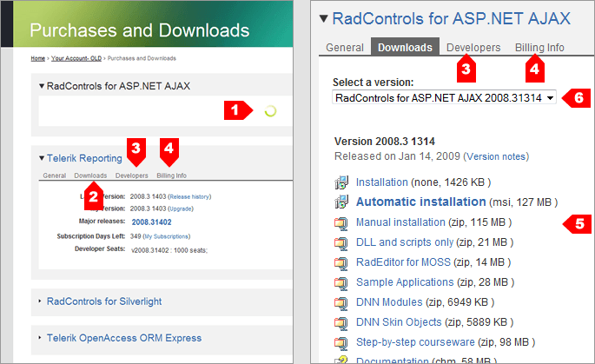Switch to General tab in right panel
The image size is (595, 364).
pyautogui.click(x=345, y=48)
